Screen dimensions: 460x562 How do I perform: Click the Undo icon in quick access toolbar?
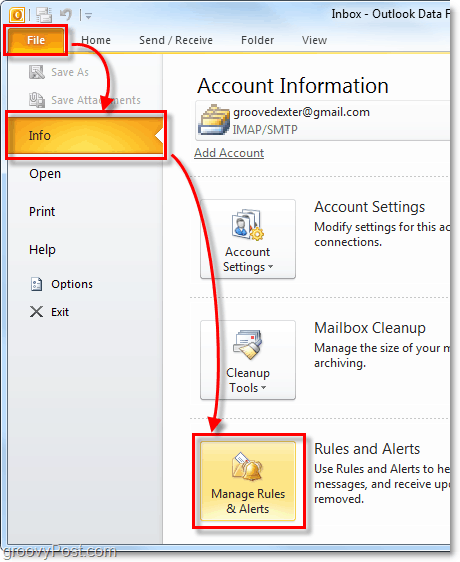(66, 15)
